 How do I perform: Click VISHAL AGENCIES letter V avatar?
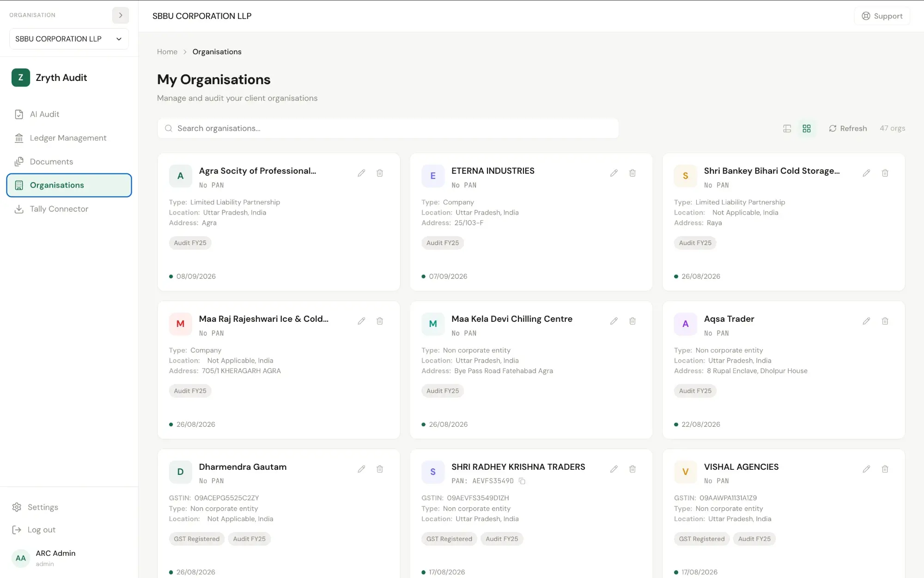click(685, 472)
